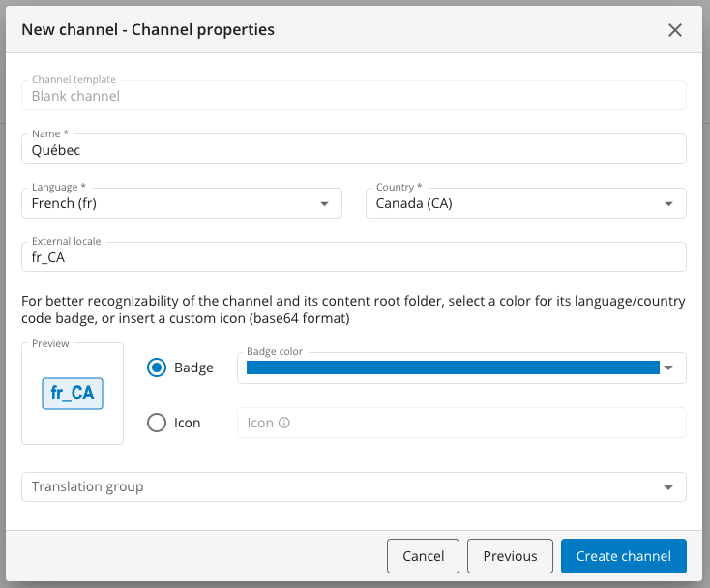710x588 pixels.
Task: Click the External locale input field
Action: (354, 258)
